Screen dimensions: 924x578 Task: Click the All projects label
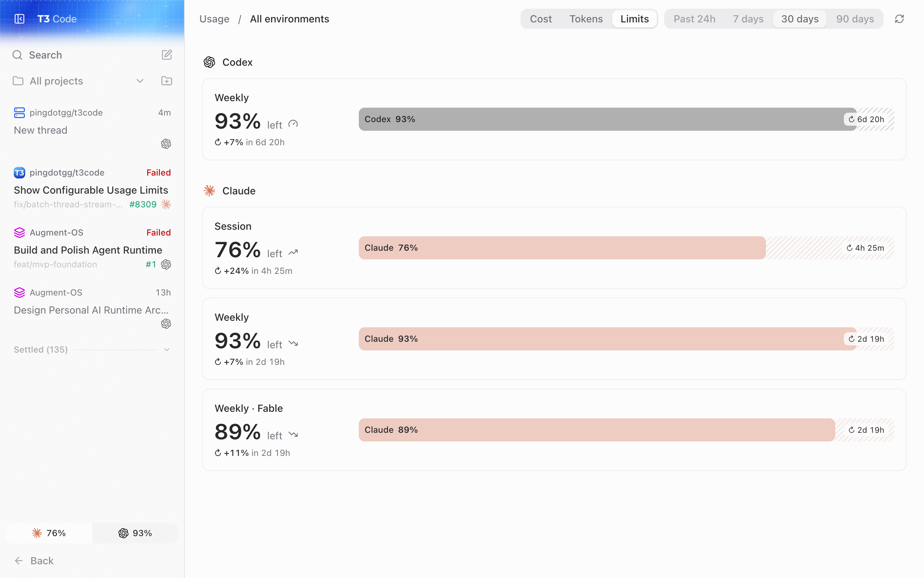pos(57,81)
